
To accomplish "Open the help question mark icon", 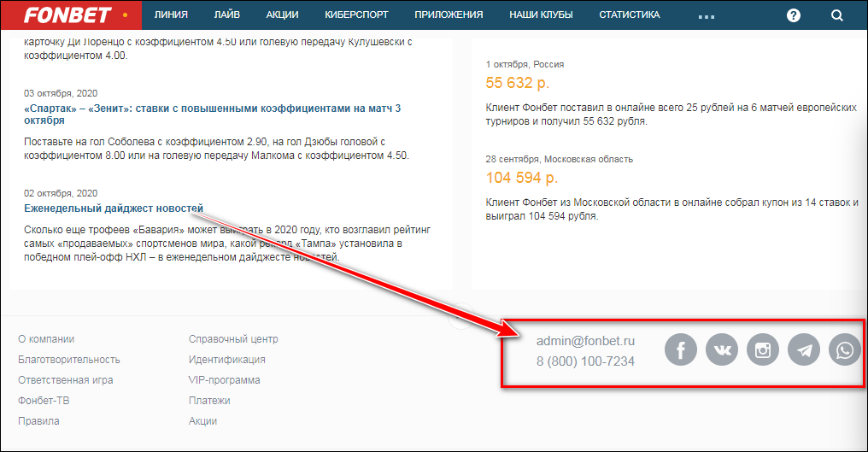I will (x=794, y=15).
